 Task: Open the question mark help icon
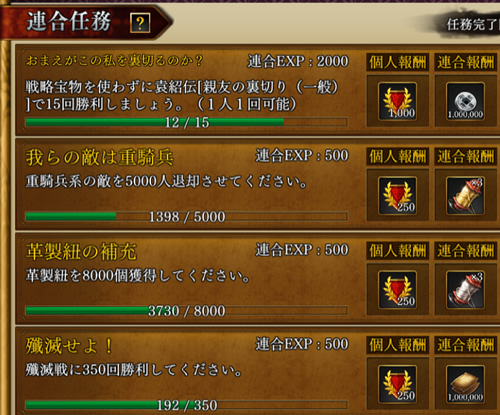point(140,23)
